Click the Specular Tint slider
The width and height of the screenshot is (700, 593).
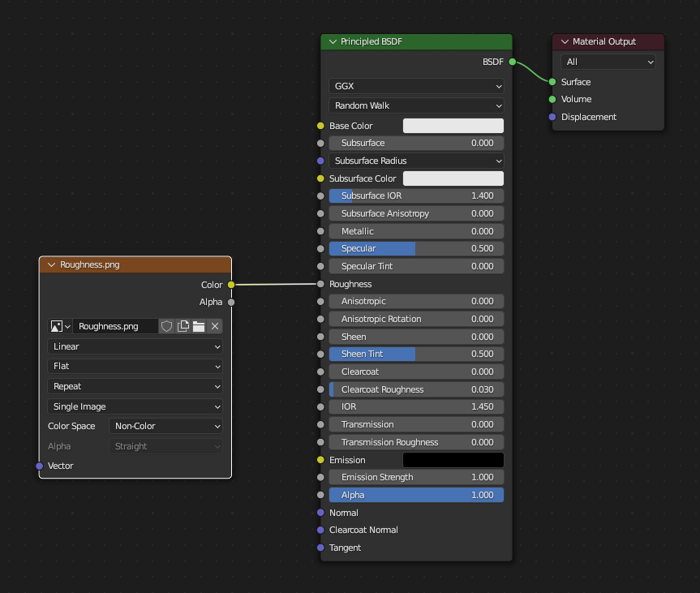pos(416,266)
